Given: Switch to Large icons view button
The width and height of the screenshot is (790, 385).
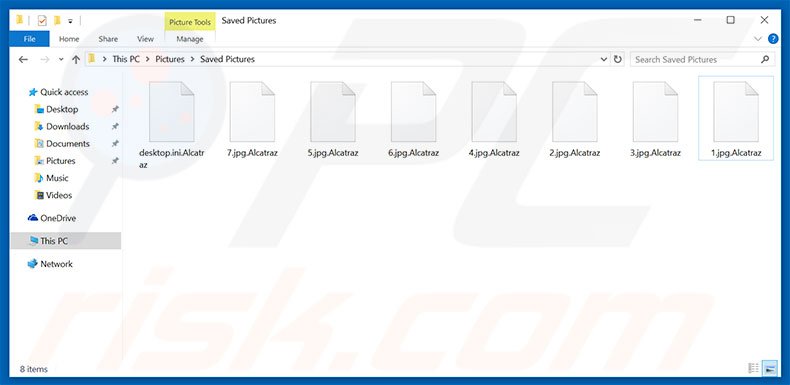Looking at the screenshot, I should pos(769,368).
